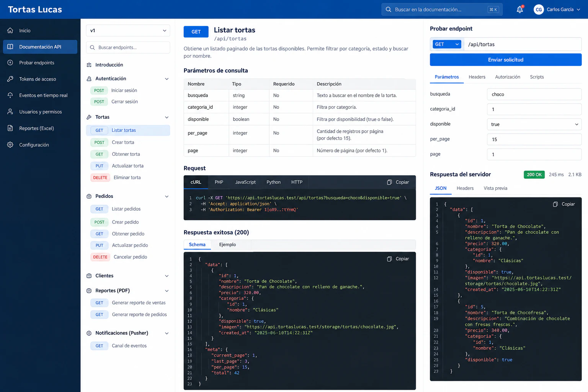Click the search magnifier in the top bar
Screen dimensions: 588x392
tap(389, 10)
